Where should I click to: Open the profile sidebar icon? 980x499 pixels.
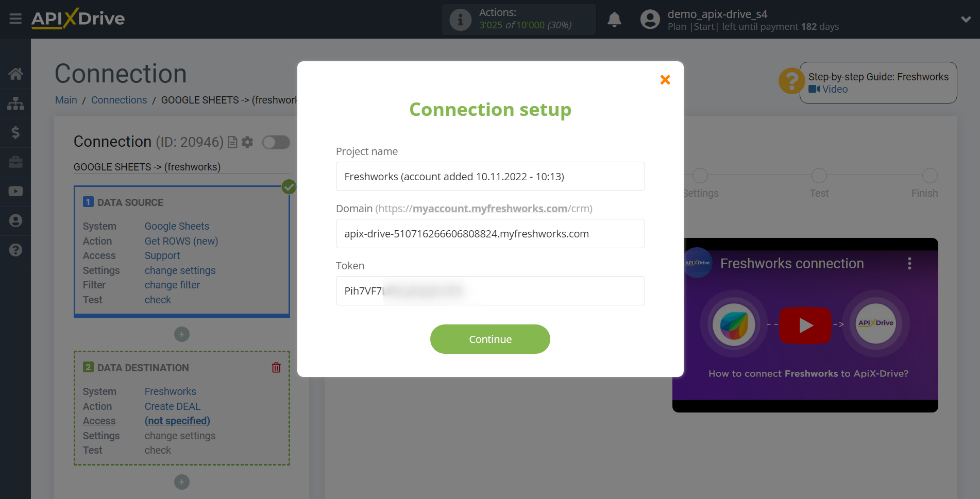tap(15, 220)
